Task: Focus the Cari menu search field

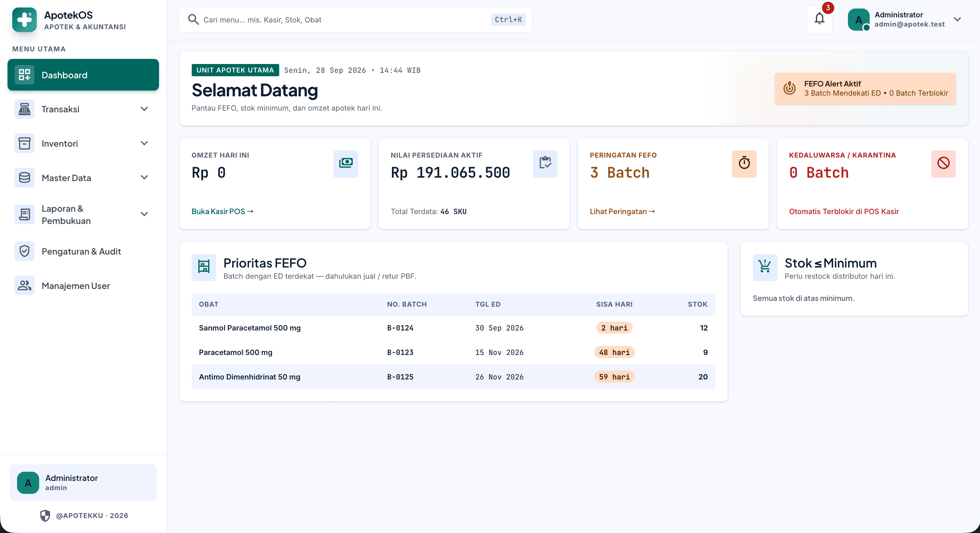Action: point(355,20)
